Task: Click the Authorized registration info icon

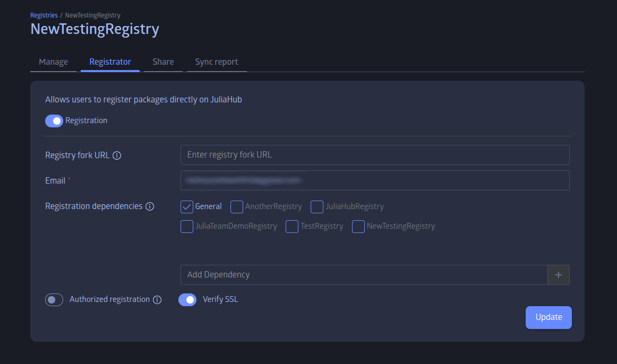Action: pyautogui.click(x=157, y=300)
